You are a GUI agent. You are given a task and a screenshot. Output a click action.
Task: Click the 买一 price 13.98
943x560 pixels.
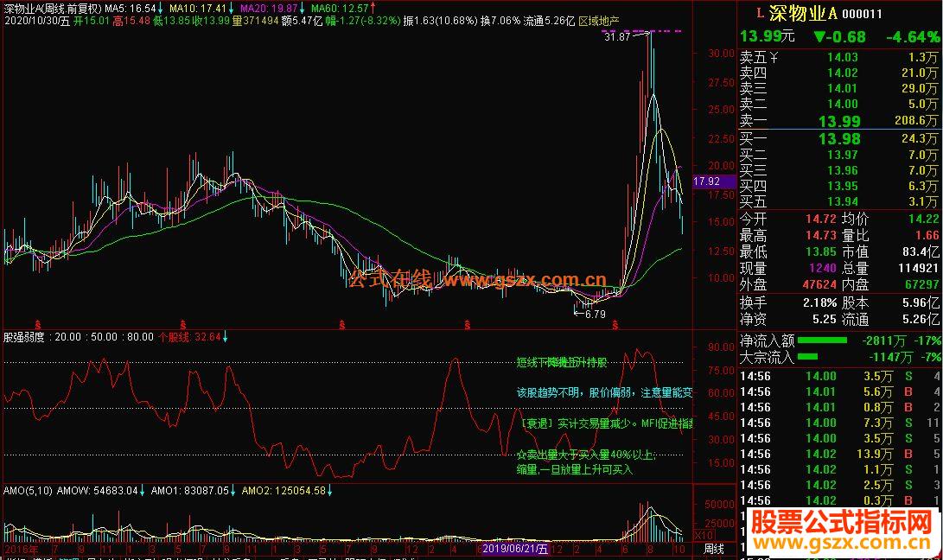click(839, 139)
